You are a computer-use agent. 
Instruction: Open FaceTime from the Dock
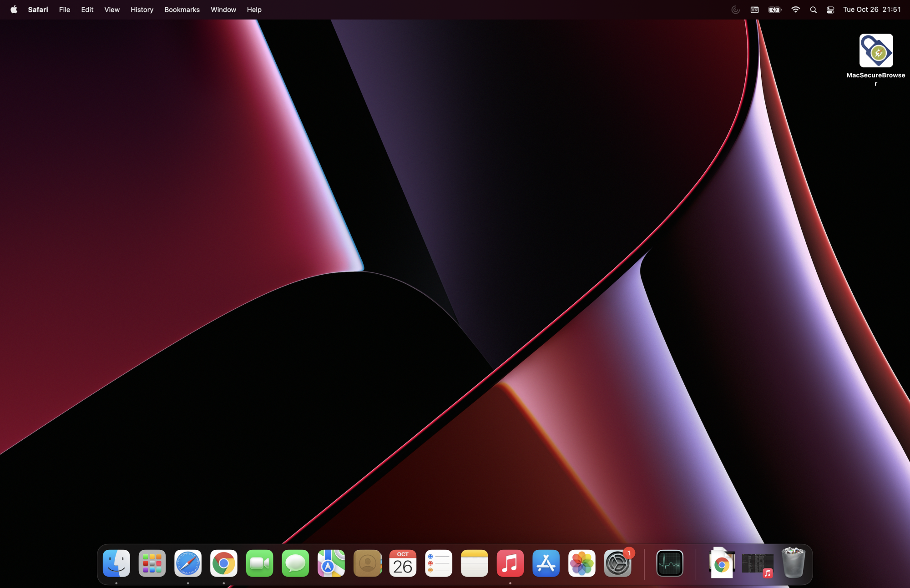(x=259, y=563)
